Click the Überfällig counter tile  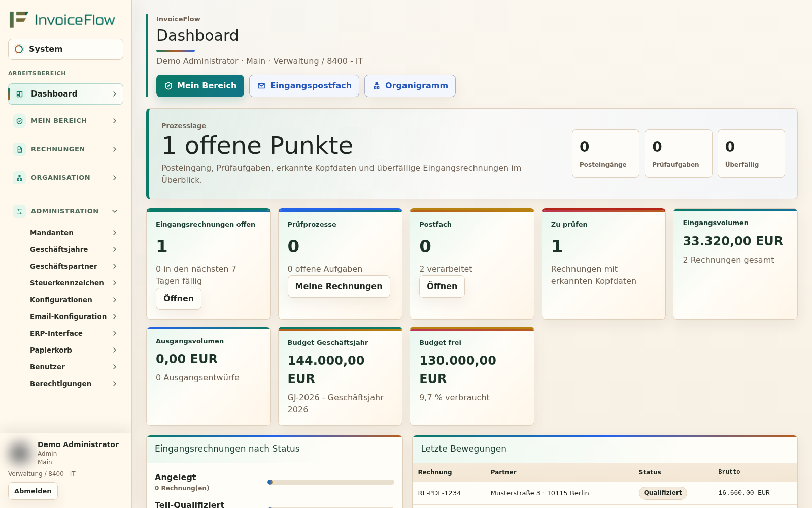(751, 153)
